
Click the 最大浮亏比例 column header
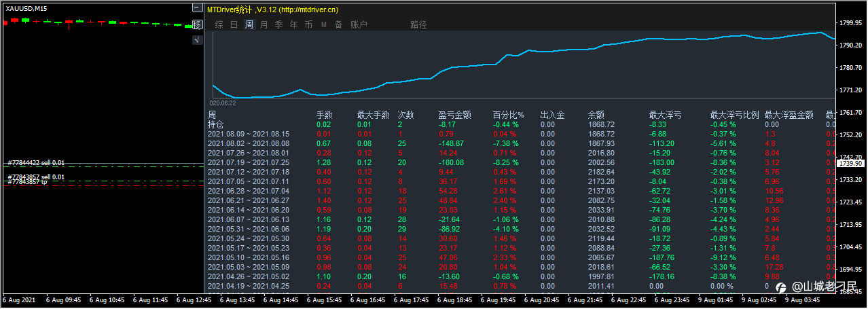tap(735, 115)
